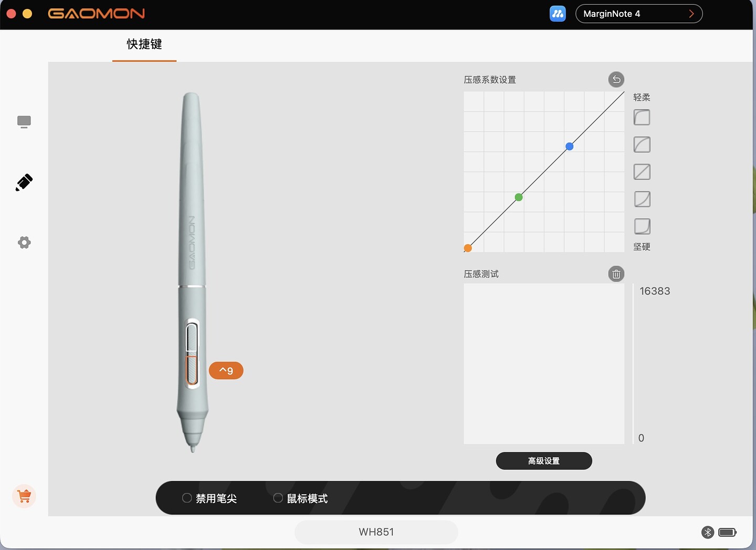The width and height of the screenshot is (756, 550).
Task: Enable the 禁用笔尖 radio option
Action: point(187,498)
